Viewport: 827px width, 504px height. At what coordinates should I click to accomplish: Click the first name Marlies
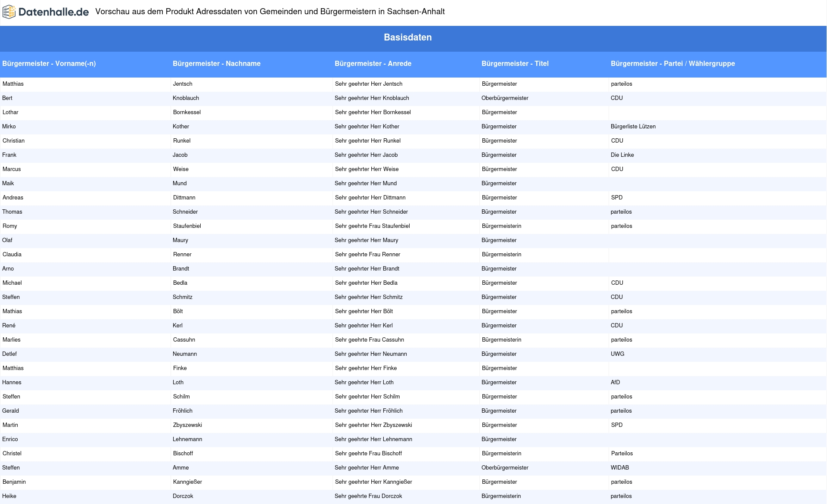click(12, 339)
